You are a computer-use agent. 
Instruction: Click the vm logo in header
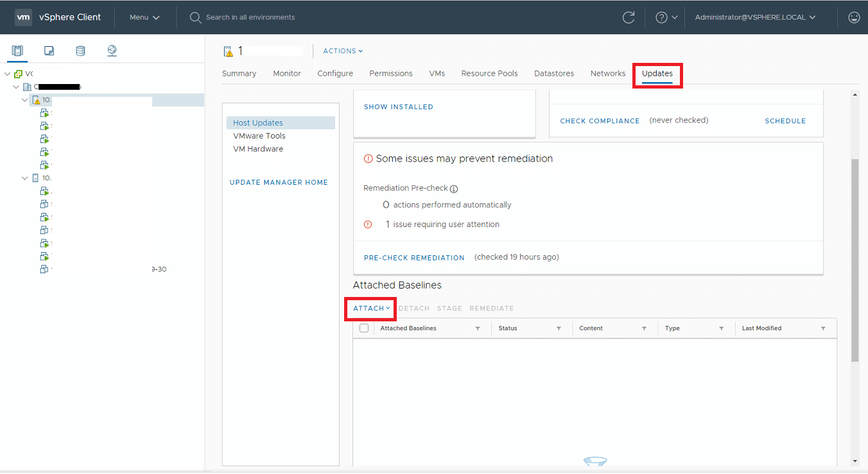click(x=23, y=17)
